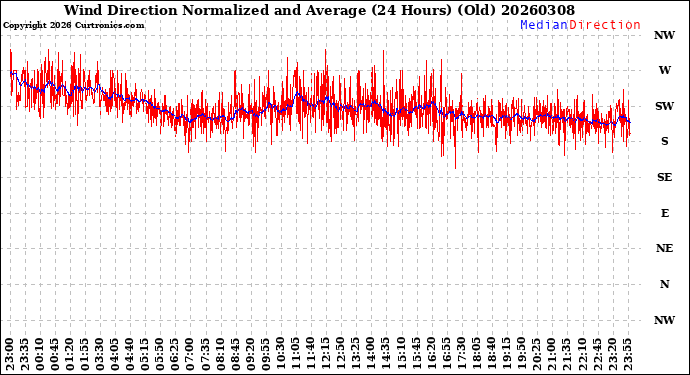Click the 00:10 time axis label
The image size is (690, 375).
tap(40, 355)
